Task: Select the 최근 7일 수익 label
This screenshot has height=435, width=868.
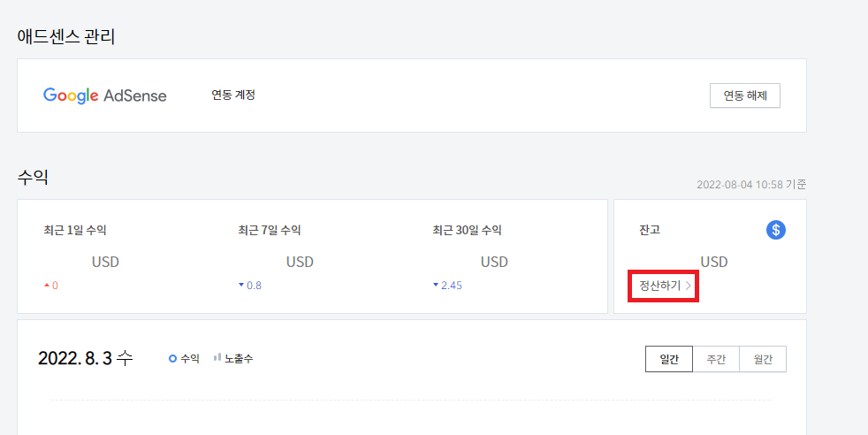Action: (270, 230)
